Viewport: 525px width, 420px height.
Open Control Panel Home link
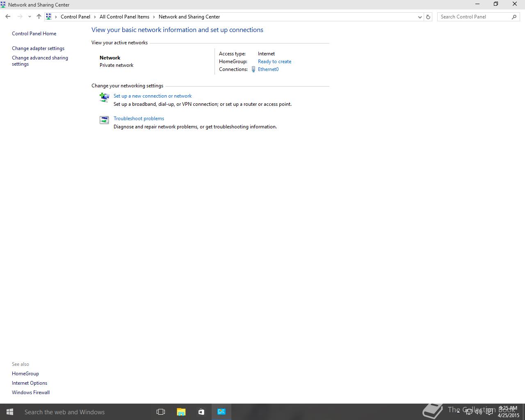point(34,34)
